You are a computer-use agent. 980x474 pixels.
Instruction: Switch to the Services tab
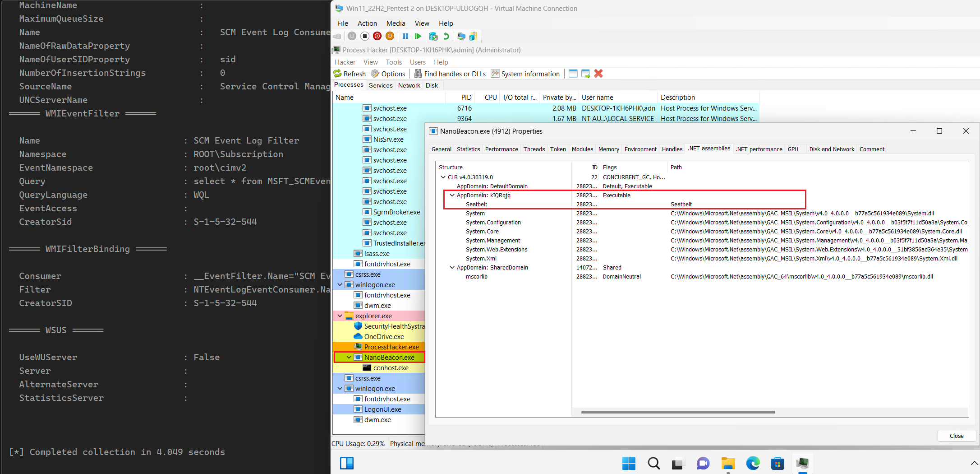tap(381, 85)
